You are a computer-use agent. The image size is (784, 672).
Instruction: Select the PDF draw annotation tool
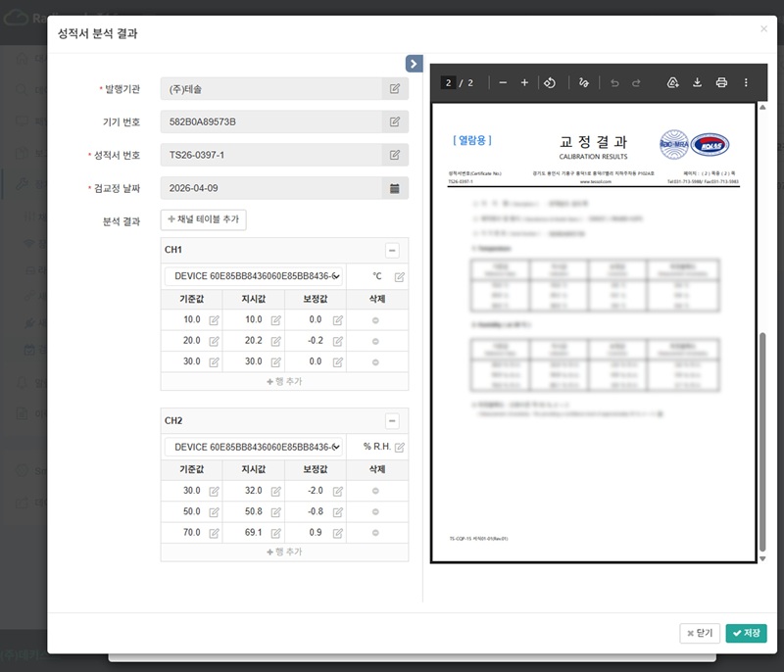[x=583, y=82]
